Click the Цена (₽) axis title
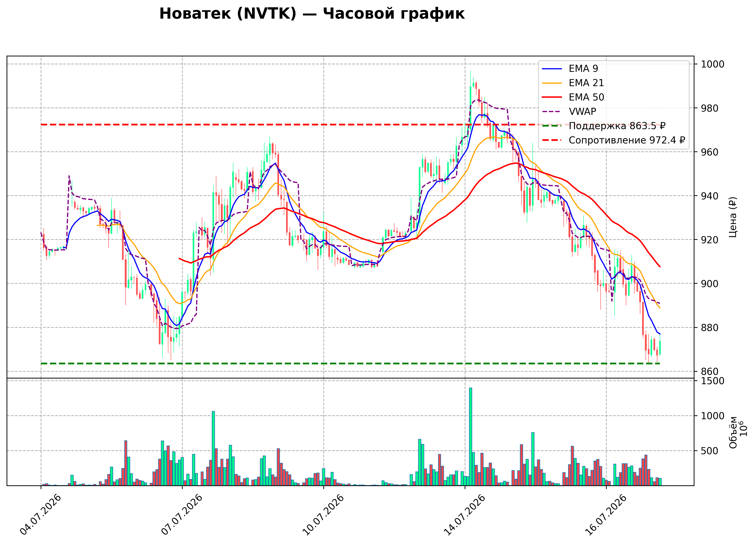This screenshot has width=756, height=544. coord(733,217)
